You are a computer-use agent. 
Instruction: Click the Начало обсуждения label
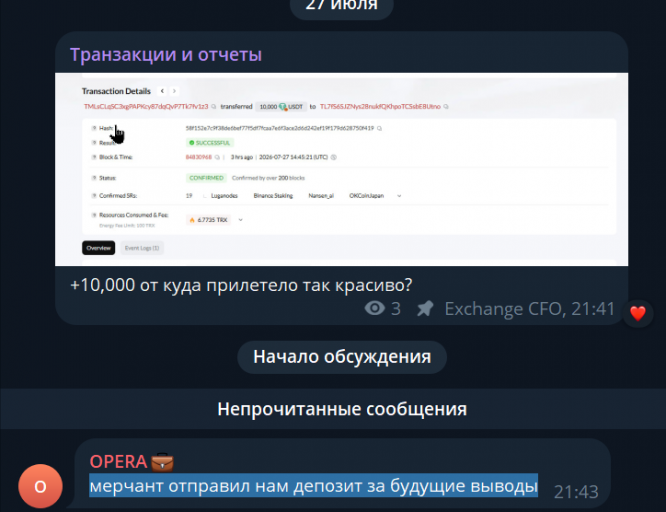(x=342, y=357)
